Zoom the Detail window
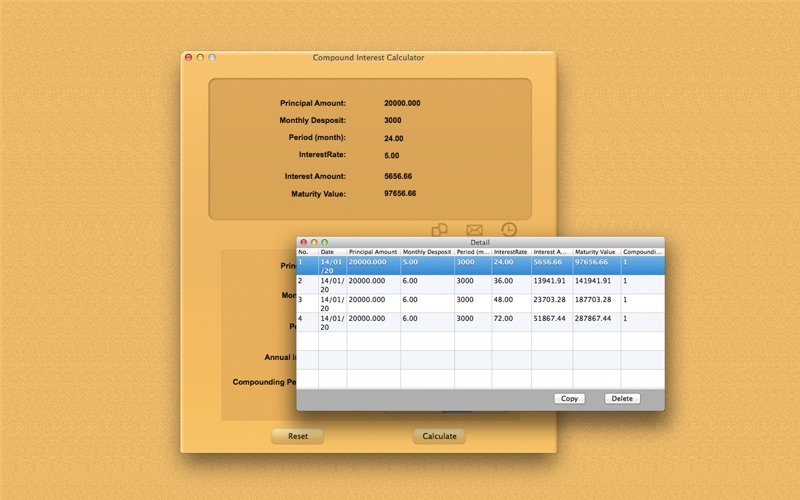This screenshot has height=500, width=800. tap(324, 242)
